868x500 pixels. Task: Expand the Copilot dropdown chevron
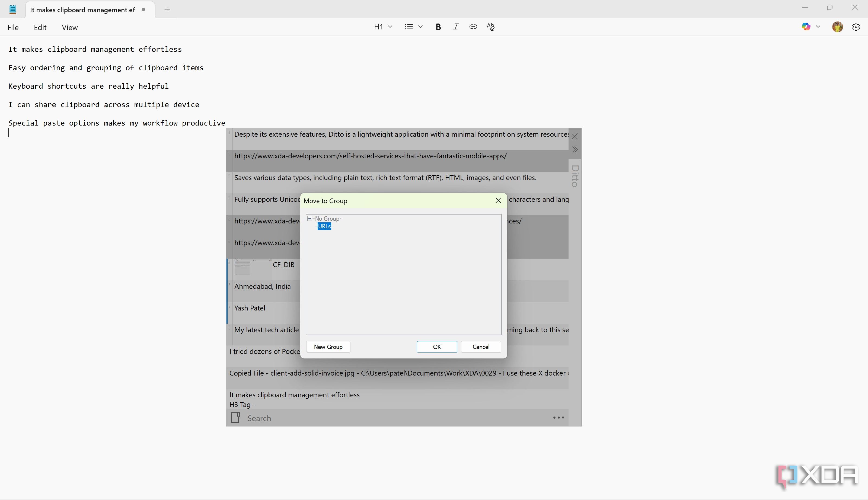click(818, 27)
